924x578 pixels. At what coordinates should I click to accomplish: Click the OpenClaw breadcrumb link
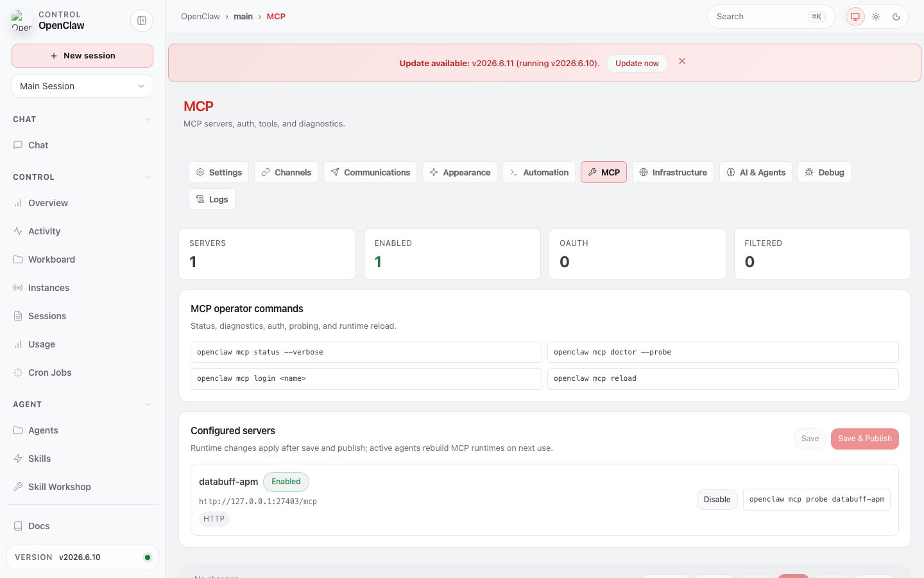tap(200, 17)
